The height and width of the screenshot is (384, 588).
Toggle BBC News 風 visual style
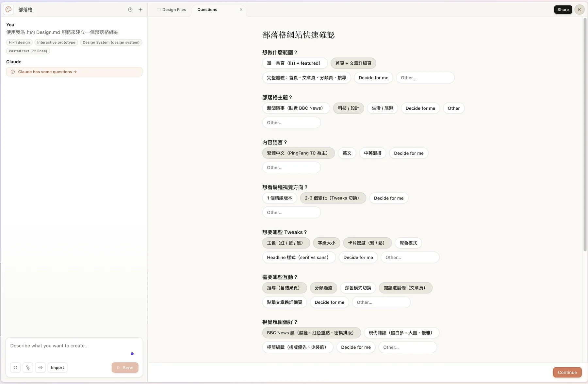[312, 333]
